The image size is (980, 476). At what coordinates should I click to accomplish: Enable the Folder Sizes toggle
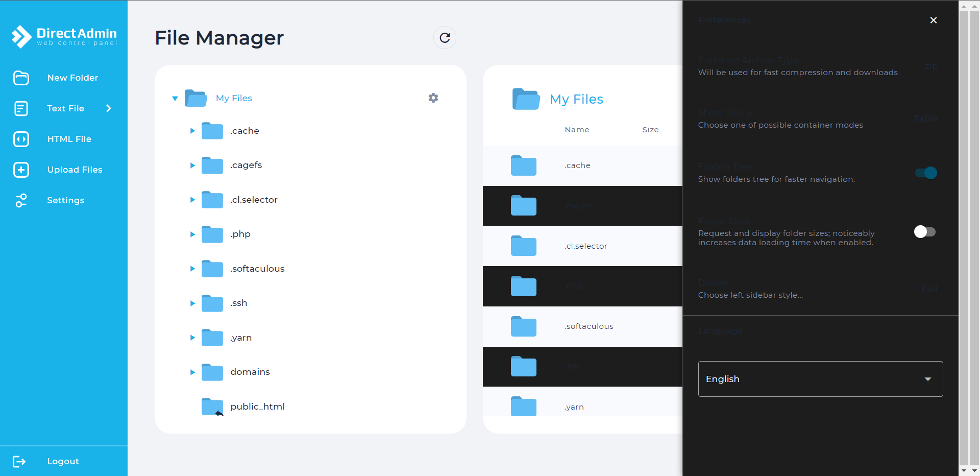click(x=924, y=232)
